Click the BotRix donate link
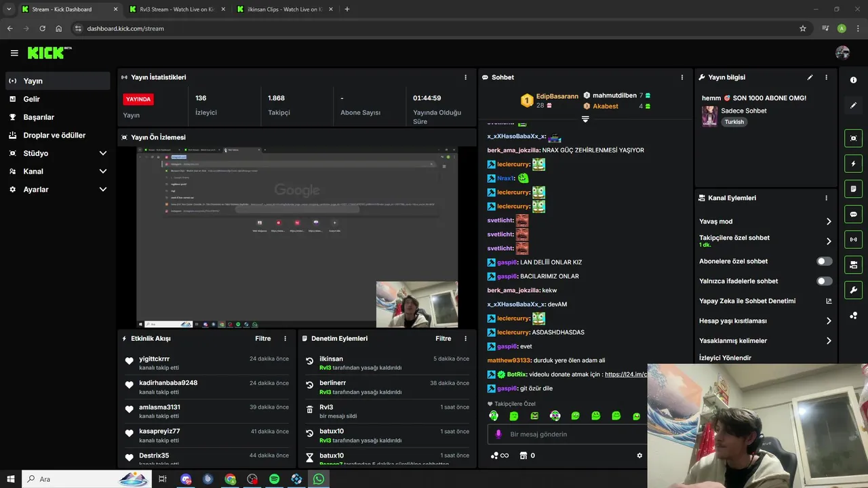This screenshot has width=868, height=488. 625,374
